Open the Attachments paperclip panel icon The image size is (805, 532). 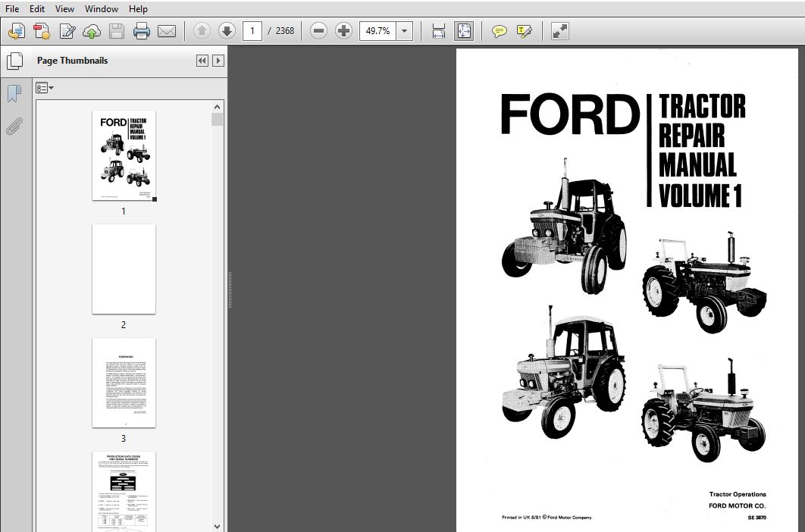click(14, 126)
